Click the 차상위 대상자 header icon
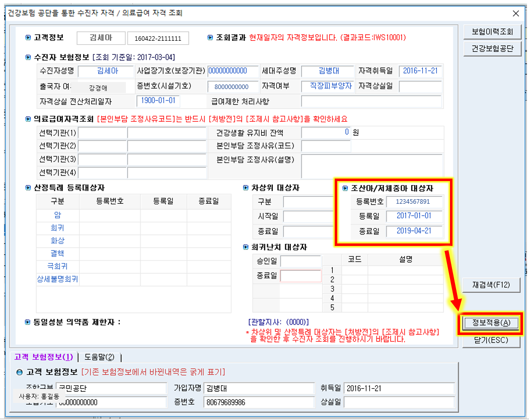 (245, 188)
